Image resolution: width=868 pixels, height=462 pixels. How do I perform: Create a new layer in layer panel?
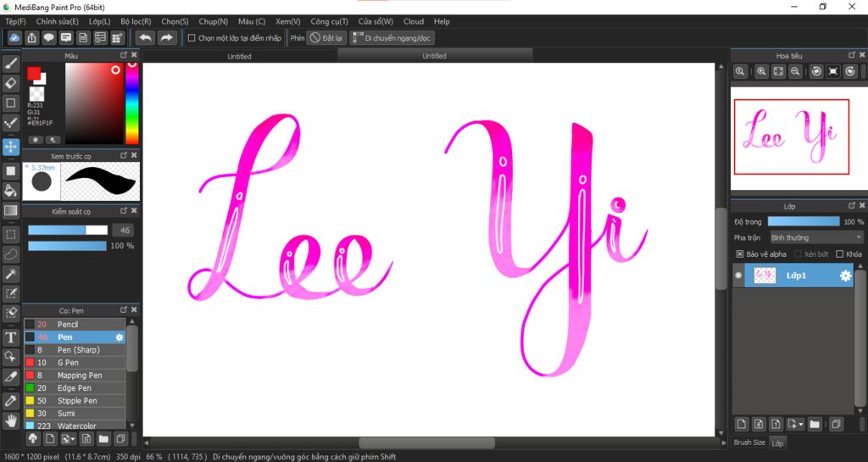pyautogui.click(x=742, y=425)
